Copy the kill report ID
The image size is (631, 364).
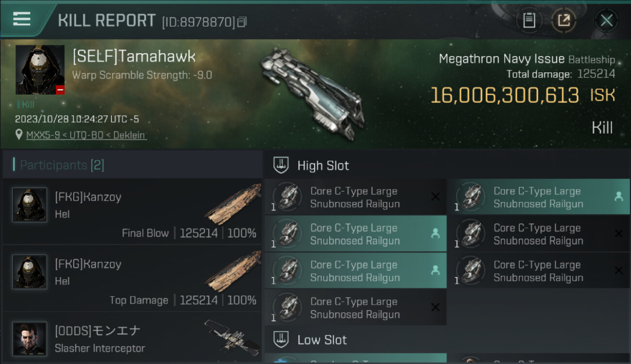tap(242, 22)
